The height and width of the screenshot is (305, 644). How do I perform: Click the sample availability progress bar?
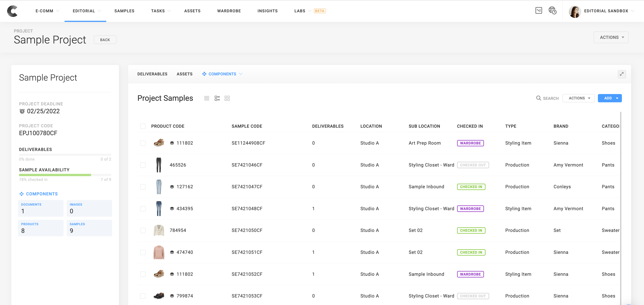(65, 175)
